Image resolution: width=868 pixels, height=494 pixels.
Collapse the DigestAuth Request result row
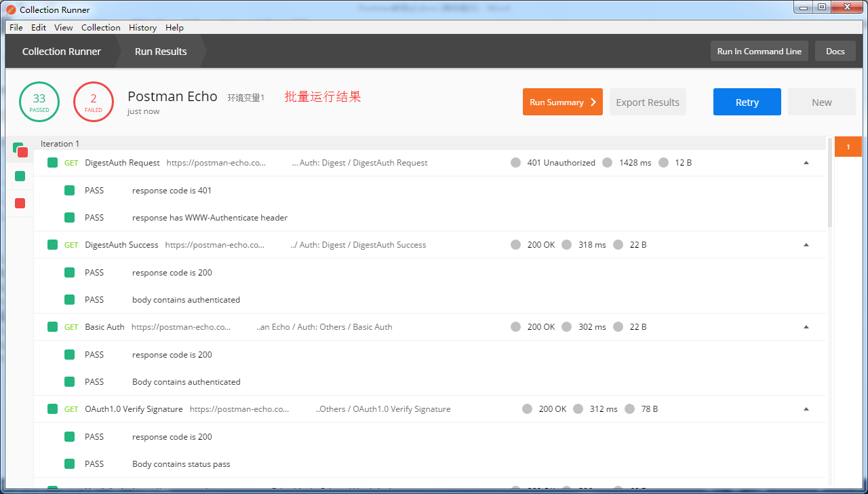806,163
